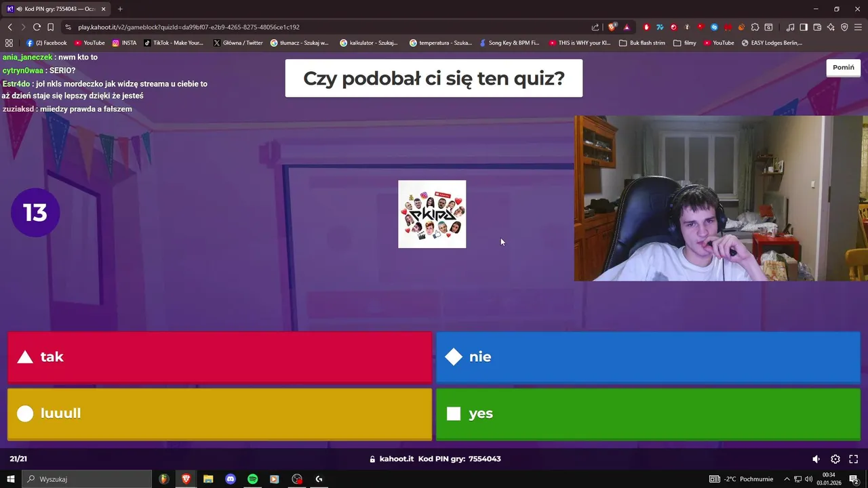
Task: Choose the blue "nie" answer
Action: [x=648, y=357]
